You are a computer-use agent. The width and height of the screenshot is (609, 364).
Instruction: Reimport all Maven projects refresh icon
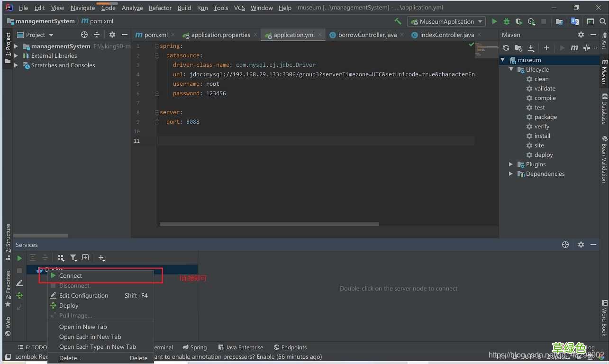(x=506, y=48)
